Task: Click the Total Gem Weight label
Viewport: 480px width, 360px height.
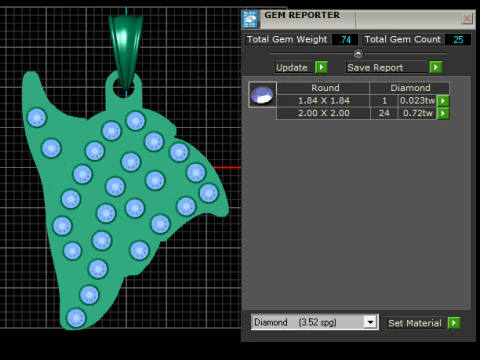Action: coord(287,39)
